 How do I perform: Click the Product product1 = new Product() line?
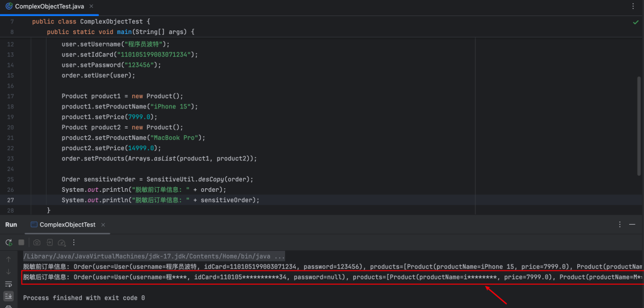pyautogui.click(x=122, y=97)
